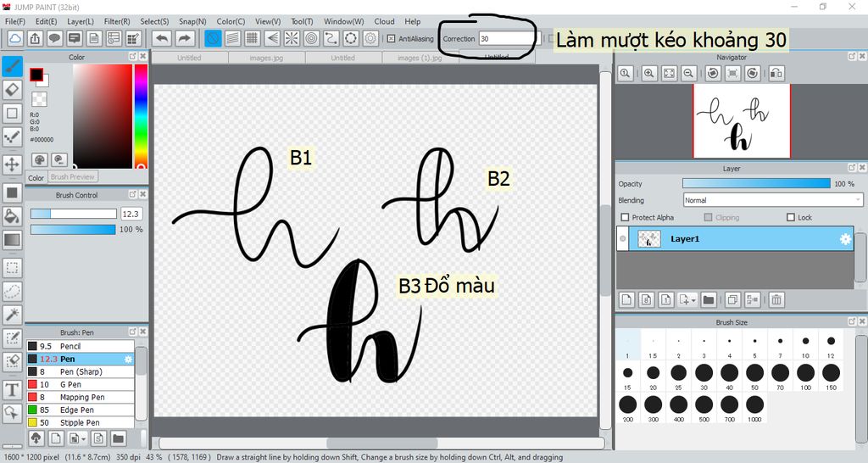The width and height of the screenshot is (868, 463).
Task: Click the brush size slider
Action: coord(73,214)
